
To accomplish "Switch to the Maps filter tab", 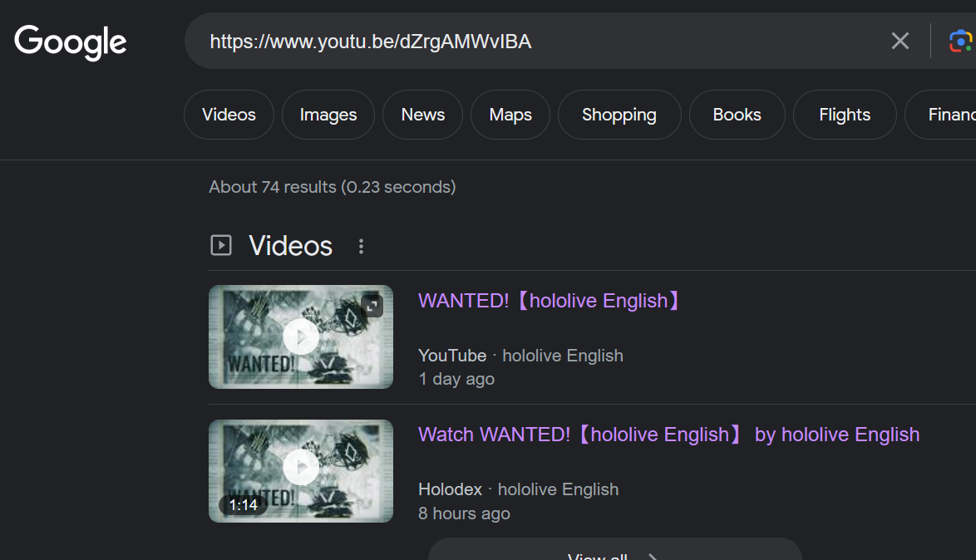I will coord(510,115).
